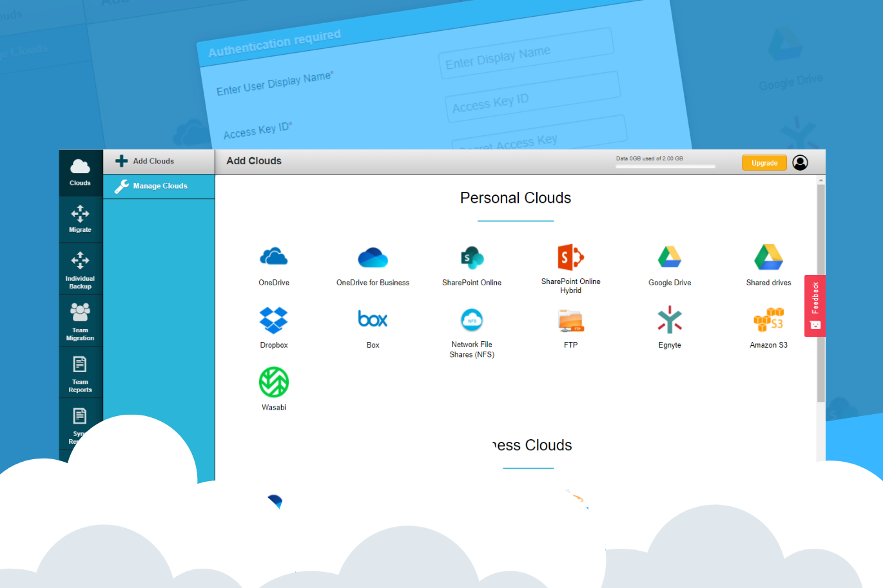Viewport: 883px width, 588px height.
Task: Click the Wasabi label text
Action: coord(274,408)
